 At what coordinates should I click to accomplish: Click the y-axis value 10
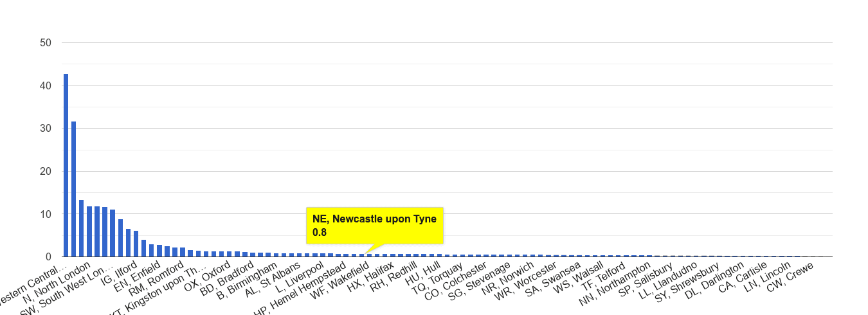(46, 214)
